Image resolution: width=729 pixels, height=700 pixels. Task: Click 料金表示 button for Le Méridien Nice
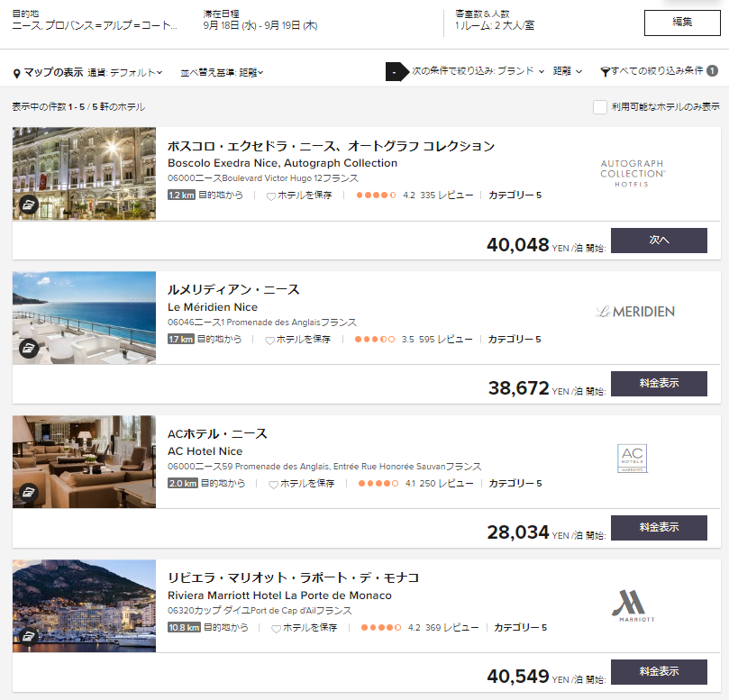(659, 384)
